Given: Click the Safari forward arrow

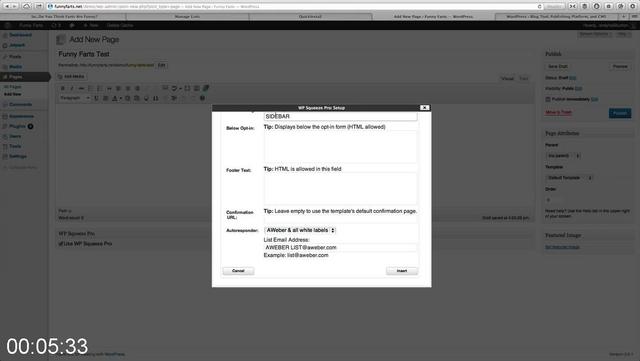Looking at the screenshot, I should (x=14, y=6).
